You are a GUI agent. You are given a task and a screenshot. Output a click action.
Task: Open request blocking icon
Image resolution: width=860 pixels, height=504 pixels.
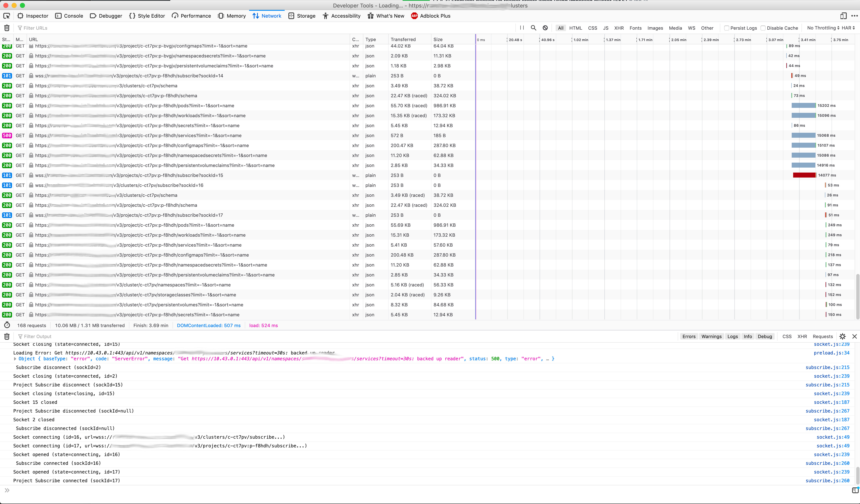(545, 28)
